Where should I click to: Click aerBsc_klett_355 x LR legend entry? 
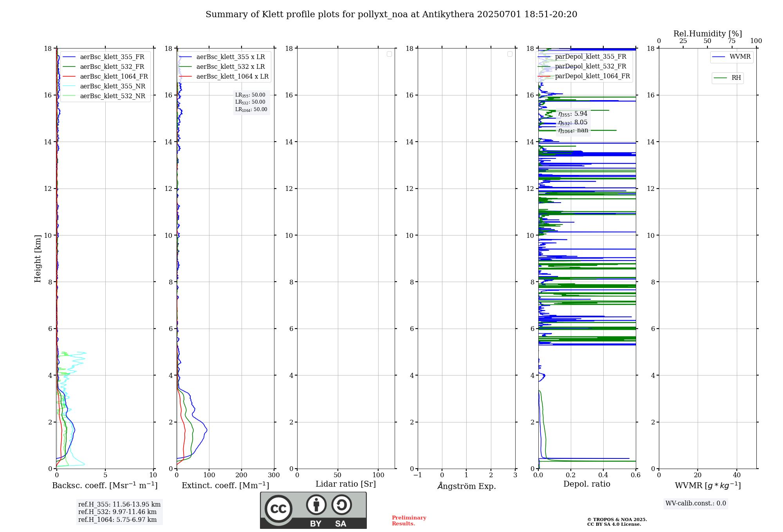[223, 57]
